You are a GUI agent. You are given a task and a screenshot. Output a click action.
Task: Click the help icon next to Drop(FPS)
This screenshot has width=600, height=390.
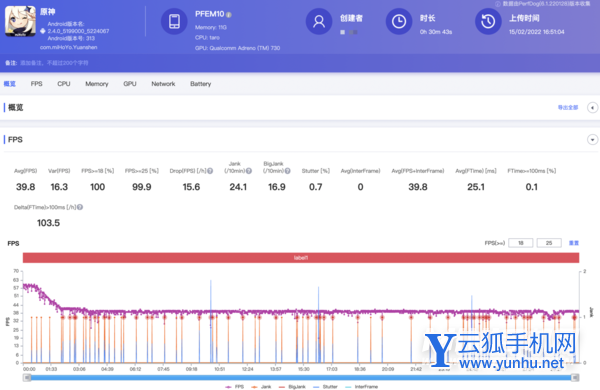[x=210, y=171]
